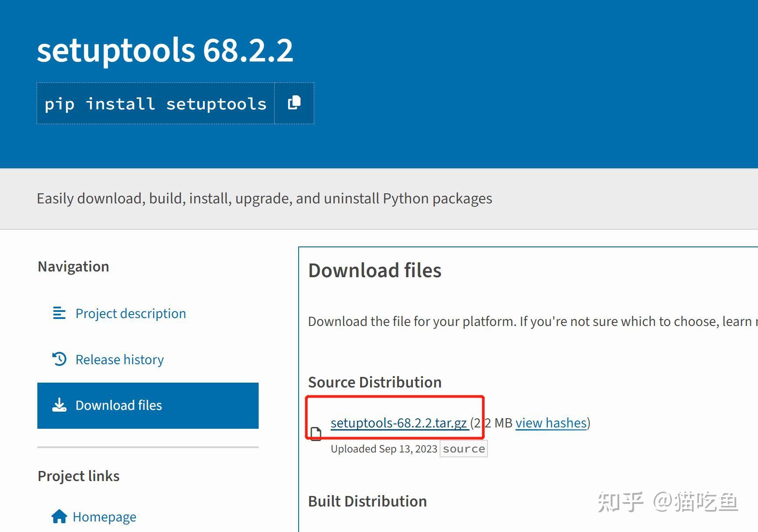Click the file icon beside the tar.gz

316,434
